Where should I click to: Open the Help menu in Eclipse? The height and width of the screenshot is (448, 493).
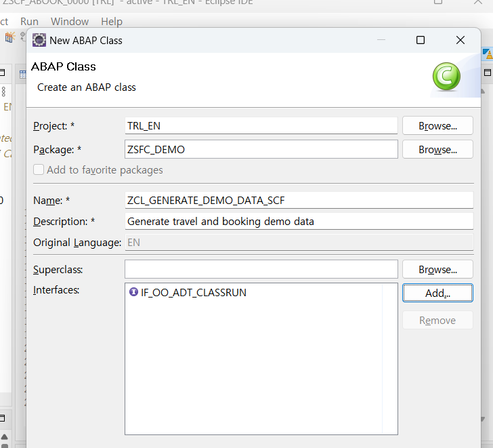[x=112, y=22]
